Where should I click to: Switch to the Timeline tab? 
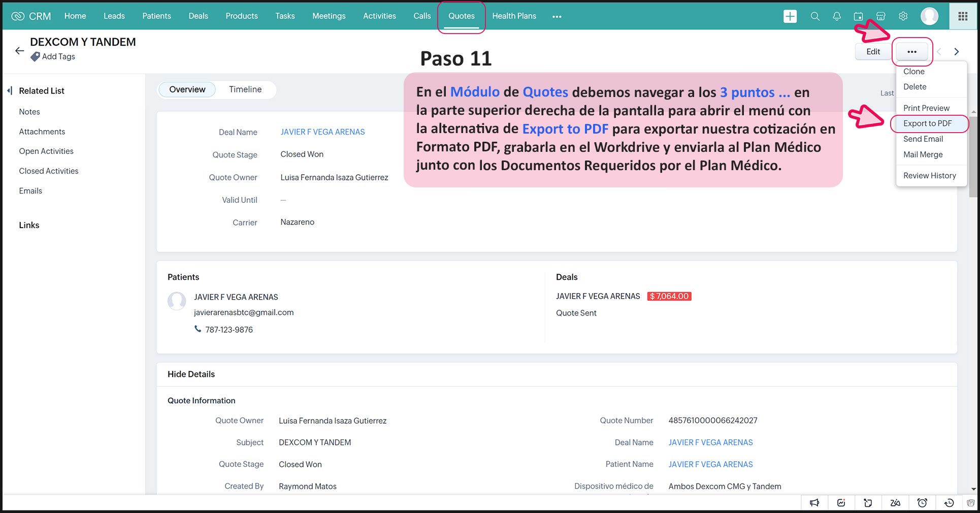pyautogui.click(x=245, y=89)
